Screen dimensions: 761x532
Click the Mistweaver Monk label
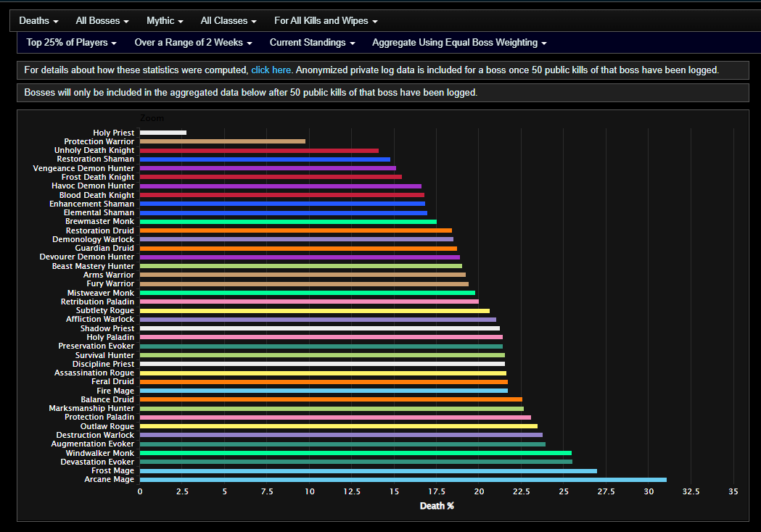click(100, 292)
